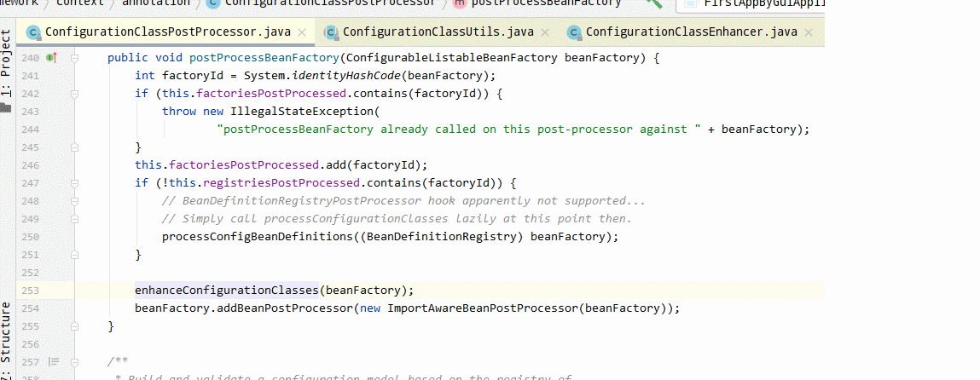Click the method icon beside postProcessBeanFactory breadcrumb
This screenshot has height=380, width=980.
coord(460,3)
